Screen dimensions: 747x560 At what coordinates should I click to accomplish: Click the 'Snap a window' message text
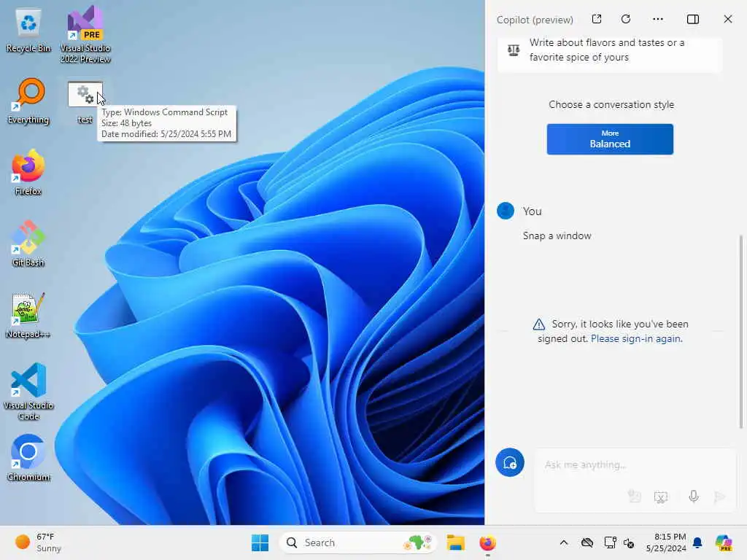tap(557, 236)
